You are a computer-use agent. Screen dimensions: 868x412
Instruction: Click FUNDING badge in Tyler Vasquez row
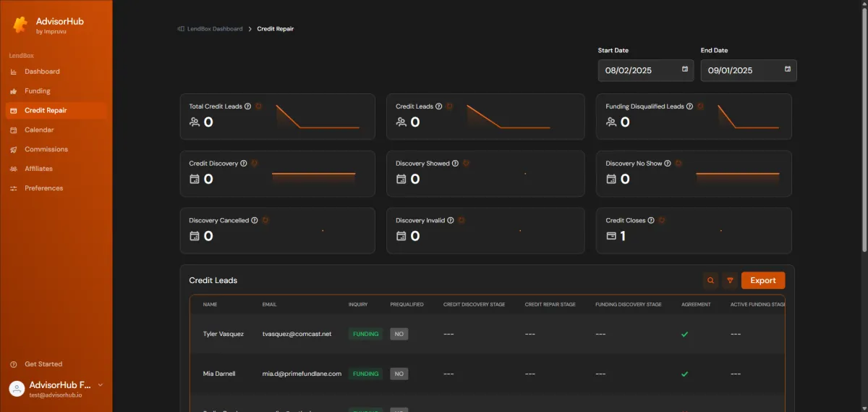[366, 335]
